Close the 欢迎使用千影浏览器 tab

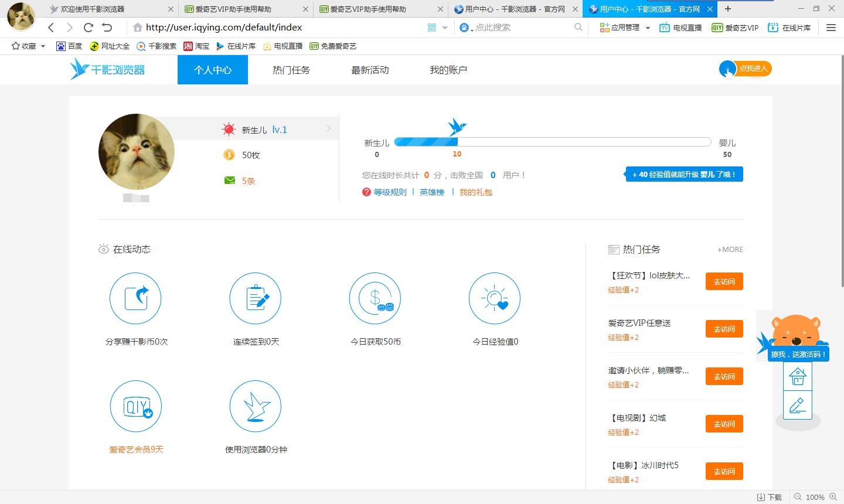[171, 9]
